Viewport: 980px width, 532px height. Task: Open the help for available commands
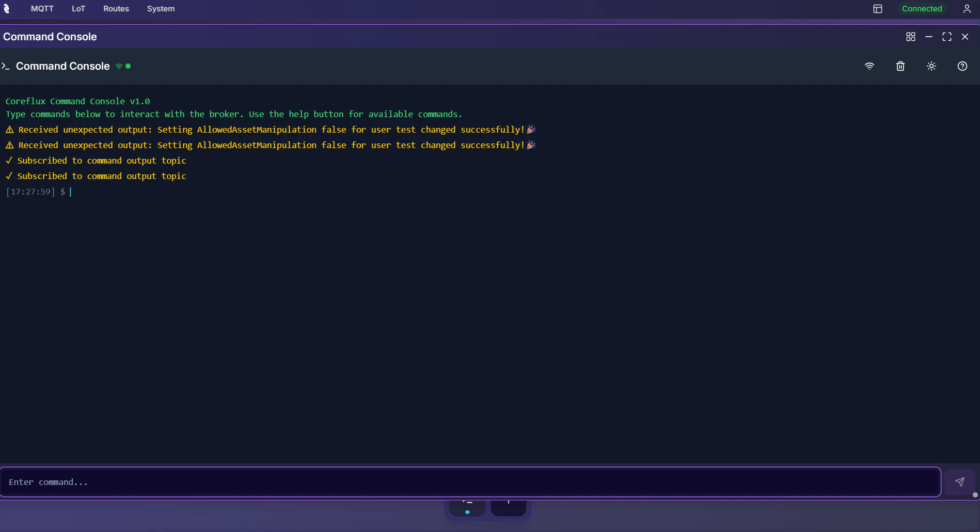[x=961, y=66]
